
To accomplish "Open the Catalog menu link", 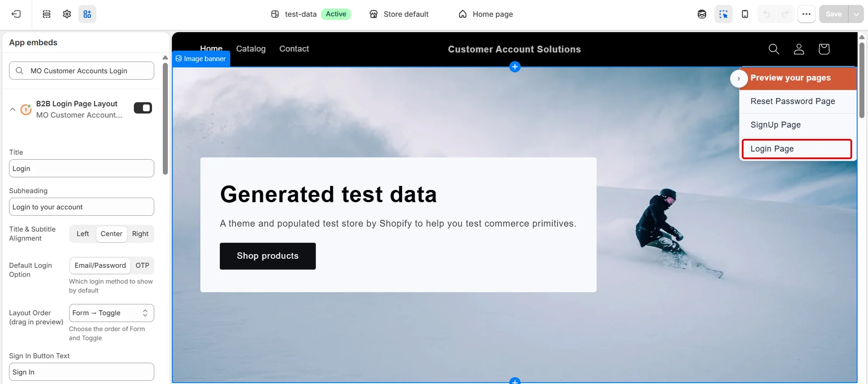I will pyautogui.click(x=251, y=49).
